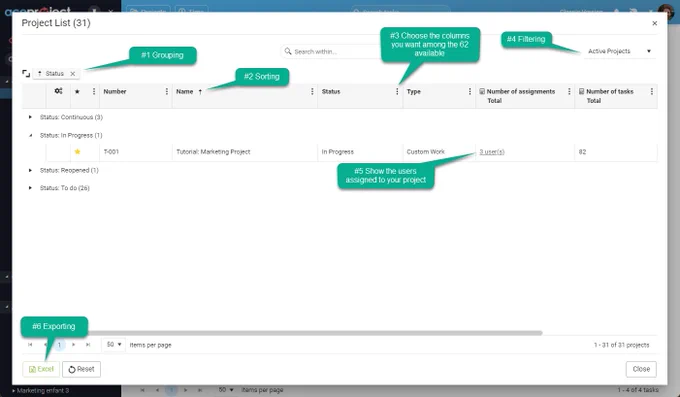Sort by Number of tasks column header
Screen dimensions: 680x397
[x=610, y=92]
